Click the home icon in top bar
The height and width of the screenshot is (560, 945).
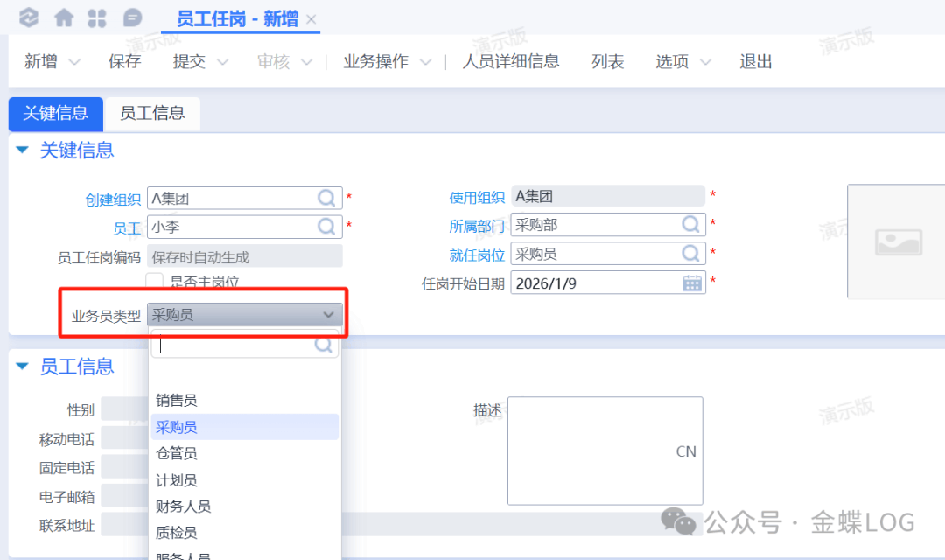pyautogui.click(x=64, y=17)
